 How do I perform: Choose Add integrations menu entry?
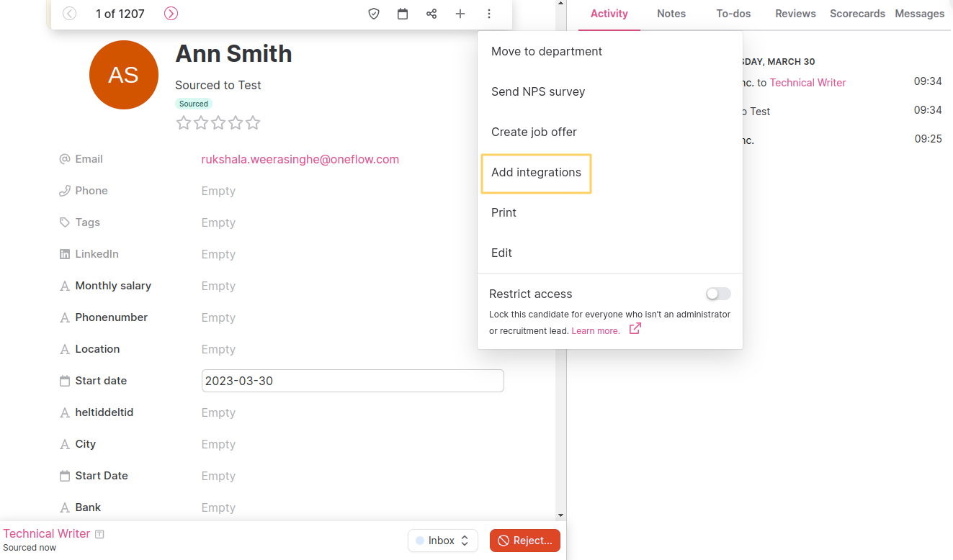click(x=536, y=173)
